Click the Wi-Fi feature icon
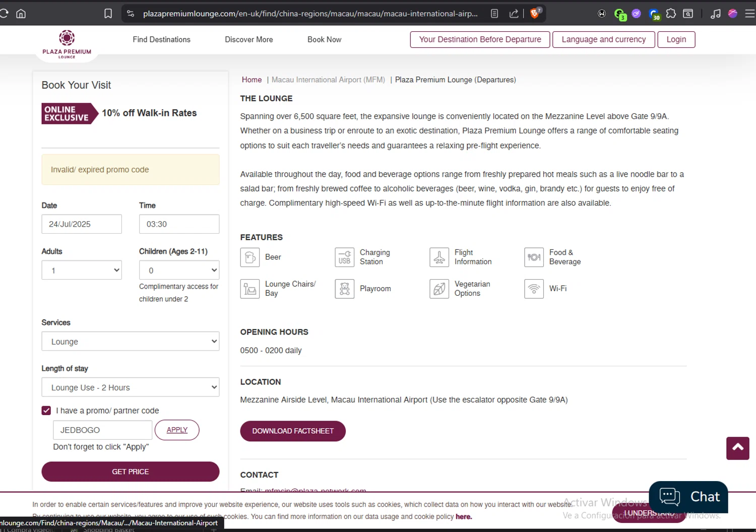Viewport: 756px width, 532px height. [534, 289]
